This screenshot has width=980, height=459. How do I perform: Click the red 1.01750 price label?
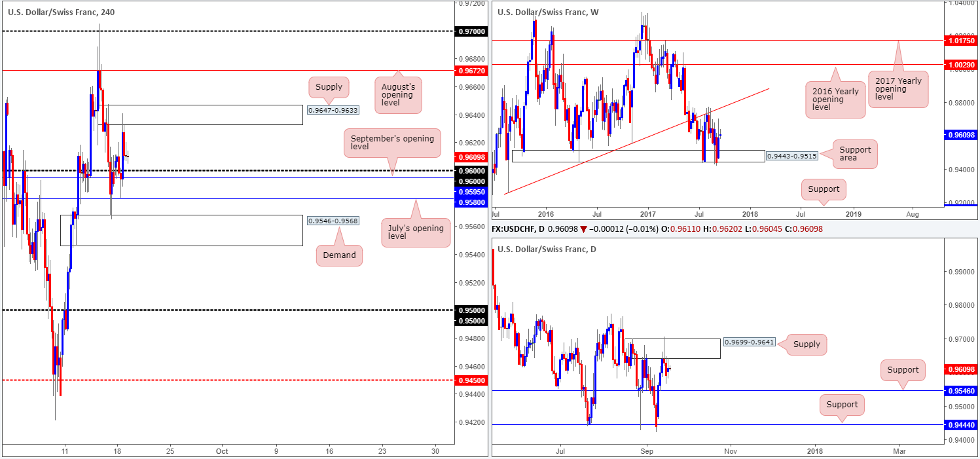point(960,41)
